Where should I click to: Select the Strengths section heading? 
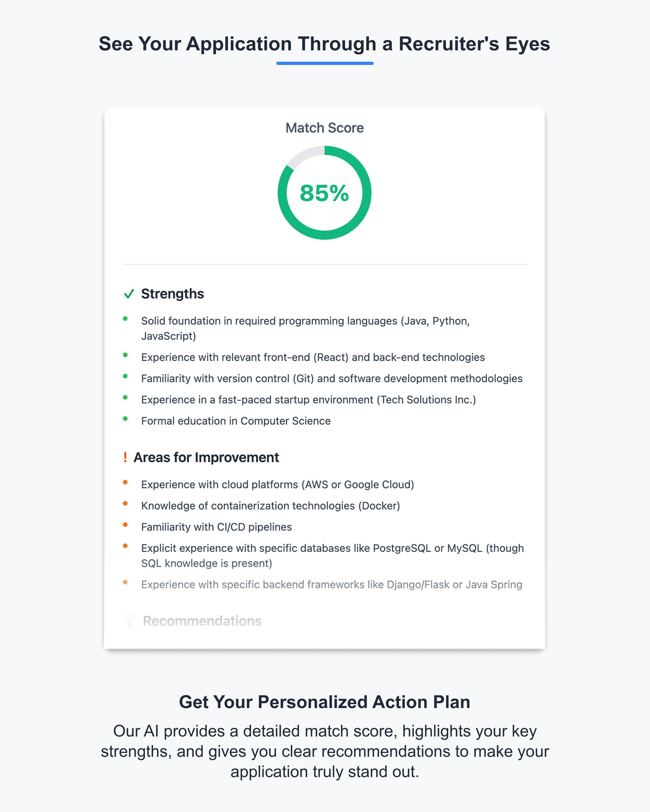(172, 294)
